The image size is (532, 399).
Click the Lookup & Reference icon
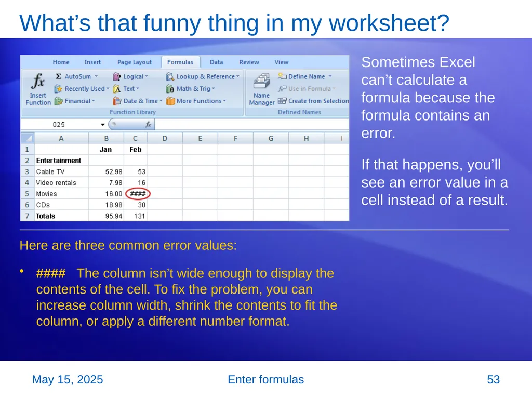[170, 77]
